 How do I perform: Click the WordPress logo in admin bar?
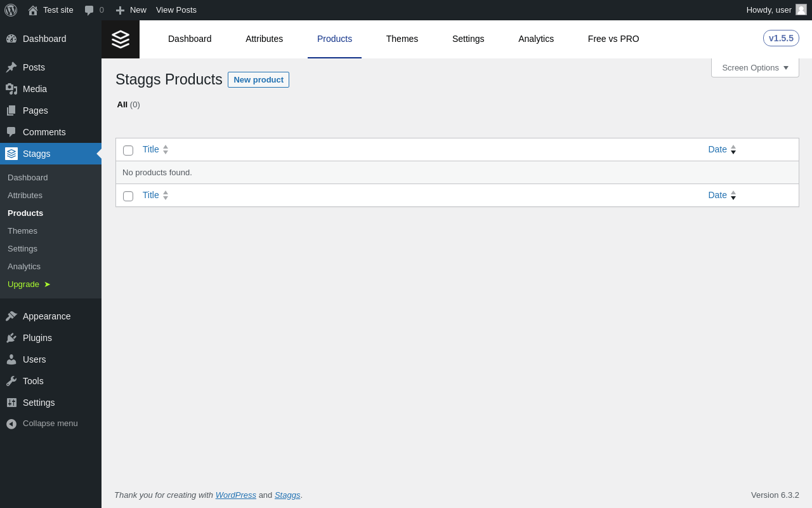pos(11,10)
